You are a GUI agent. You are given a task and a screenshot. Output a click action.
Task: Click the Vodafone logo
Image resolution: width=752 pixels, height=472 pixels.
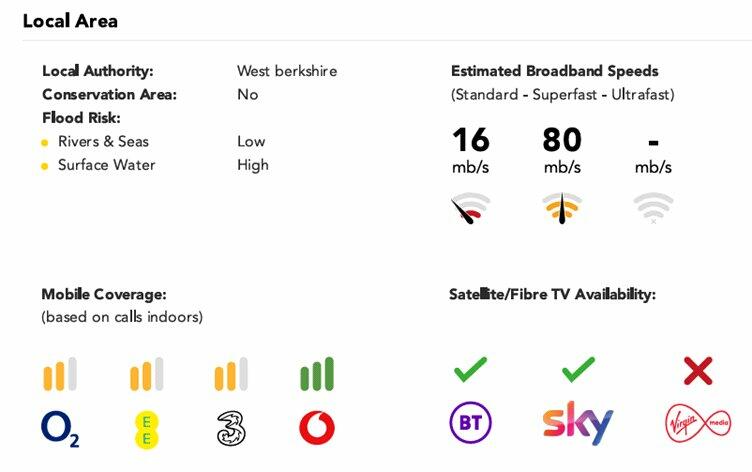317,427
